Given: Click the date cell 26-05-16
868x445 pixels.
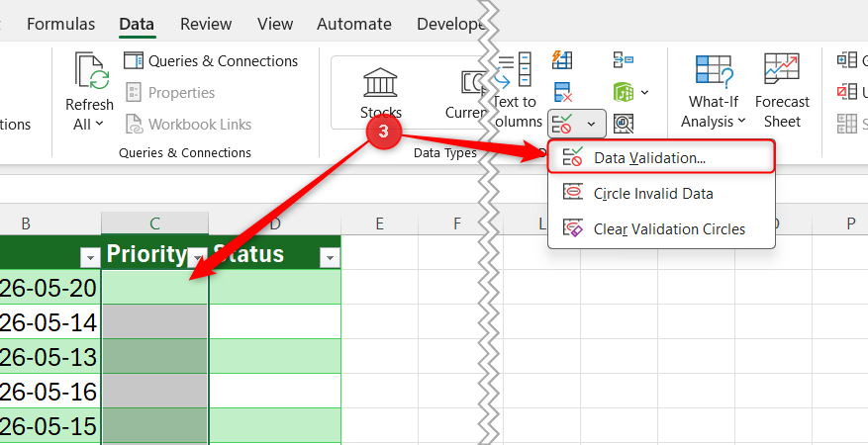Looking at the screenshot, I should 49,392.
